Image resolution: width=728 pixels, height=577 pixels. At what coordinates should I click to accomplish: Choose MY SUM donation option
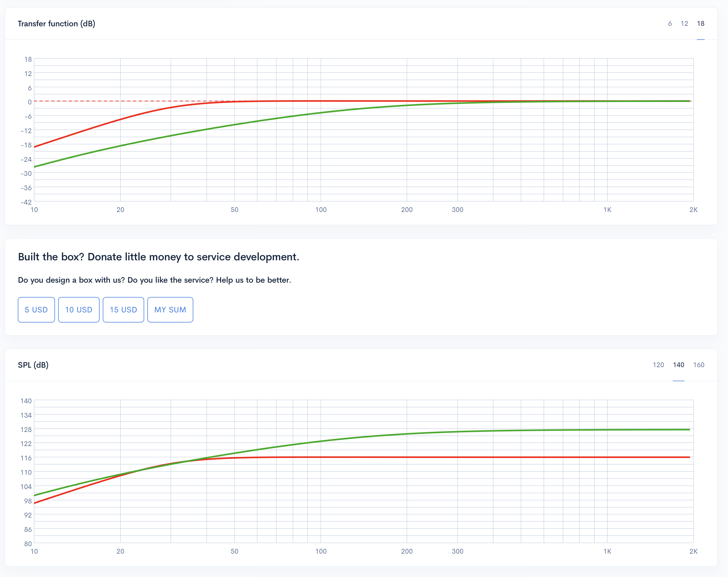tap(170, 310)
